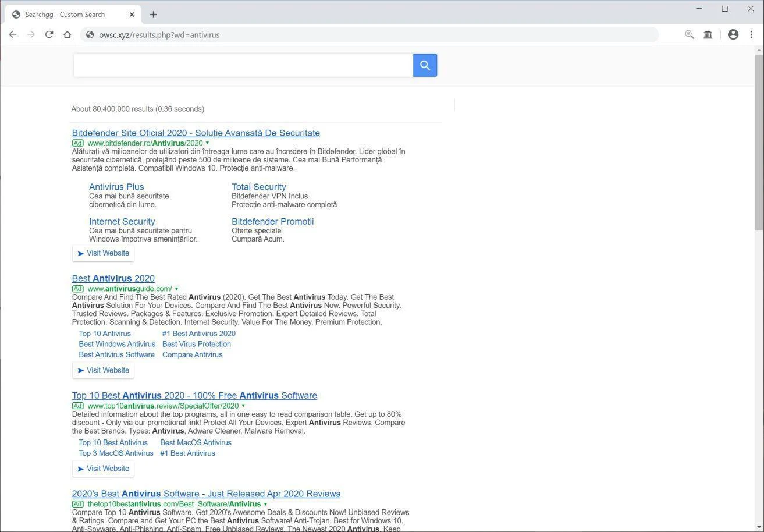
Task: Open 2020's Best Antivirus Software result title
Action: (206, 494)
